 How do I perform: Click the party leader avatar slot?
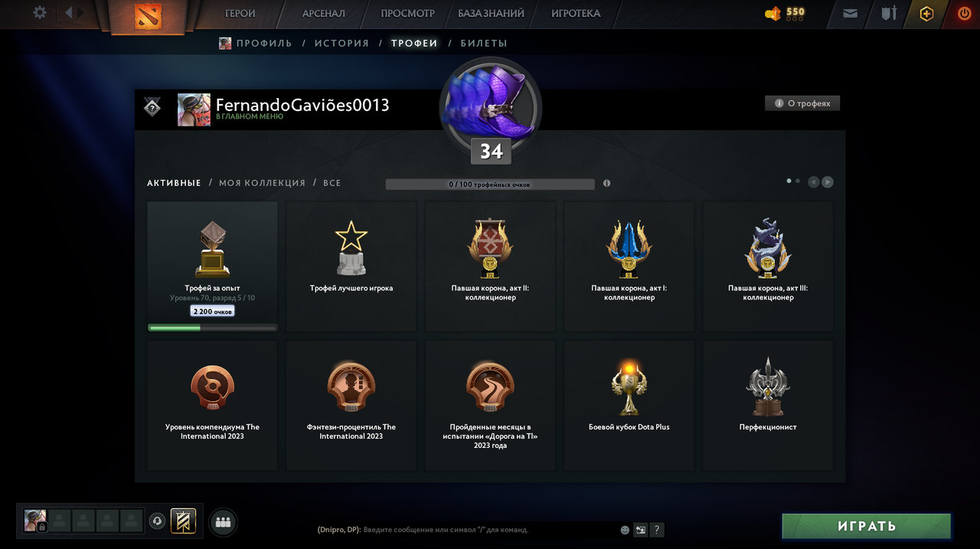coord(35,521)
